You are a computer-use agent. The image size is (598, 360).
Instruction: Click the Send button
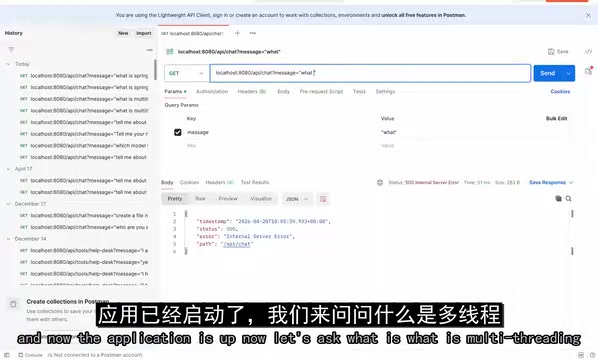(x=548, y=73)
